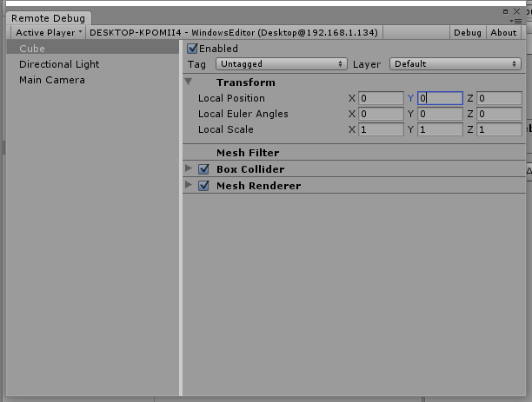Click the Local Euler Angles Y field
The height and width of the screenshot is (402, 532).
point(440,114)
